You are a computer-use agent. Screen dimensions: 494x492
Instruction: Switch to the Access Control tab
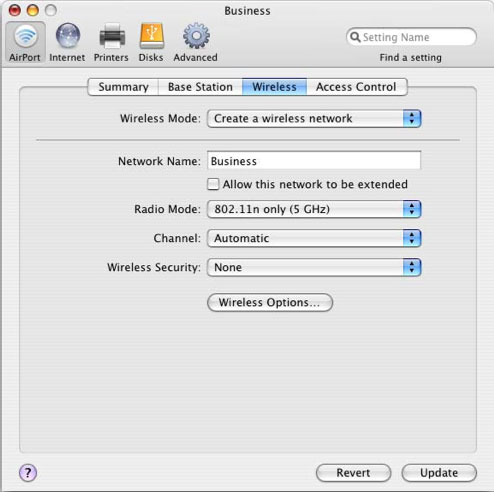tap(356, 87)
